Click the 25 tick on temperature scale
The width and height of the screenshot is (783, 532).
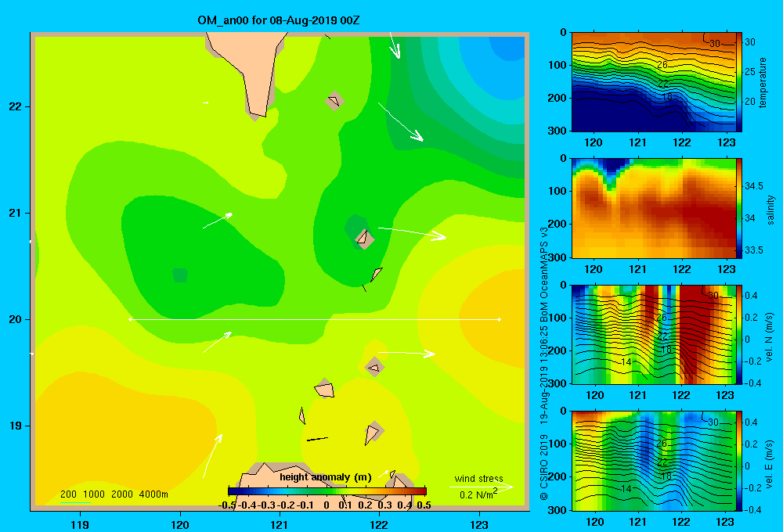tap(750, 72)
